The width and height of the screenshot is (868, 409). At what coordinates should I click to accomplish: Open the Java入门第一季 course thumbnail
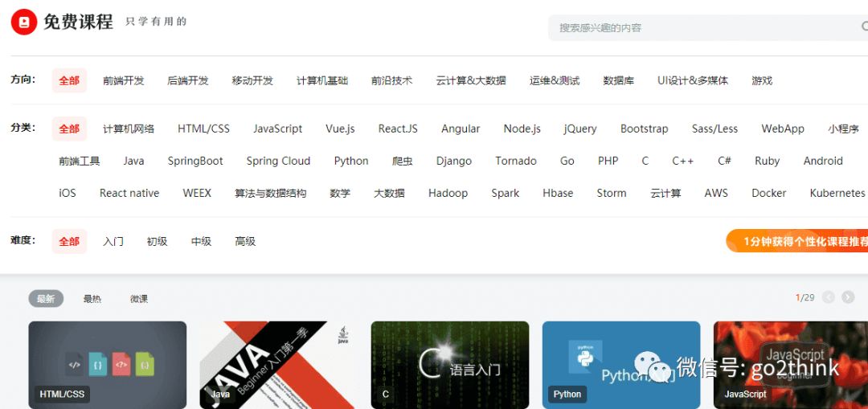point(278,366)
